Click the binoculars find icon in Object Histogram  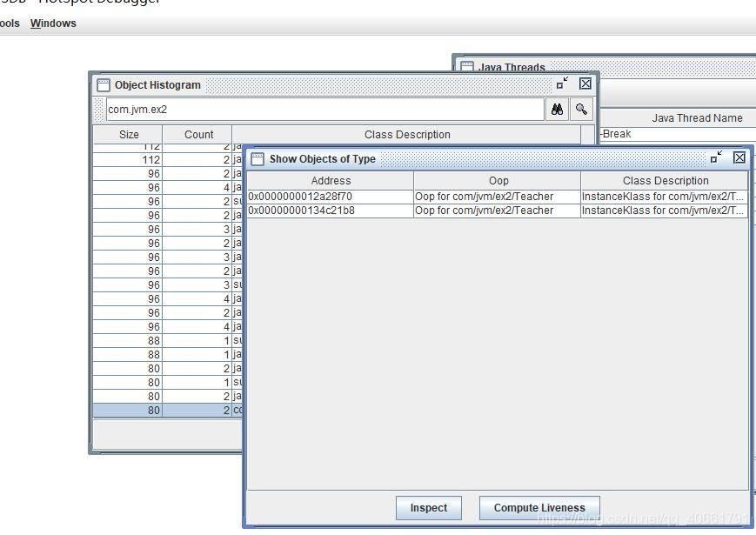[557, 110]
